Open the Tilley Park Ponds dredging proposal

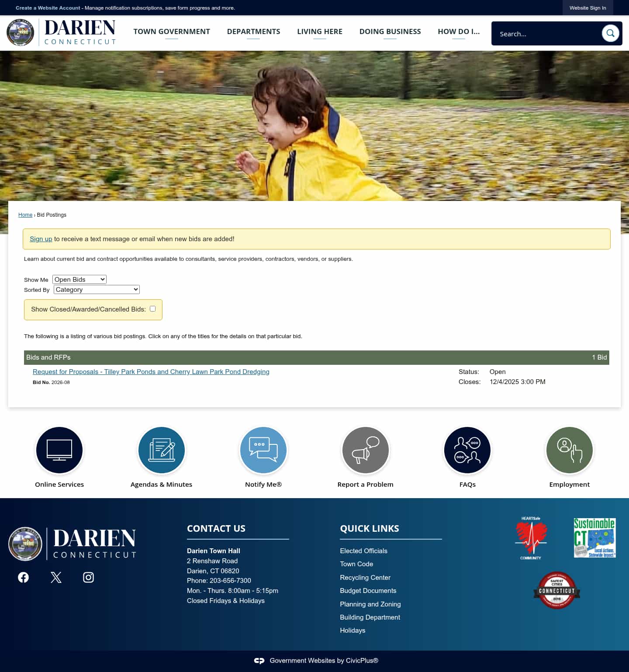click(151, 372)
